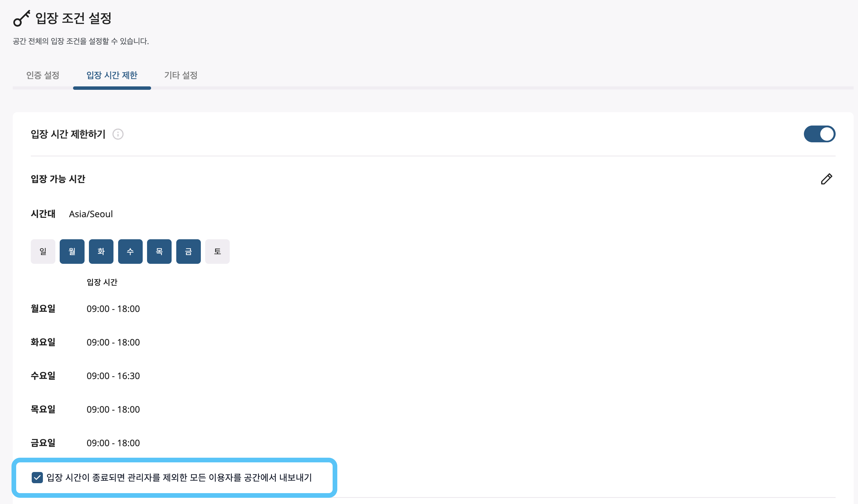Deselect Monday by clicking 월 button
Viewport: 858px width, 504px height.
pyautogui.click(x=72, y=251)
